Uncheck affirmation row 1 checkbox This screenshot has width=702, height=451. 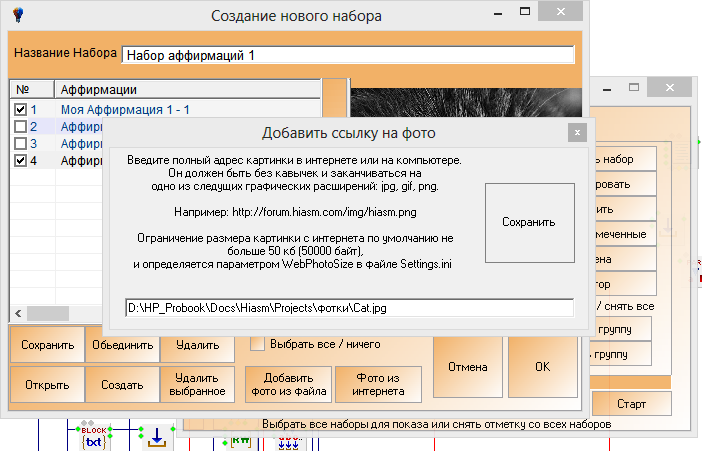pos(20,109)
